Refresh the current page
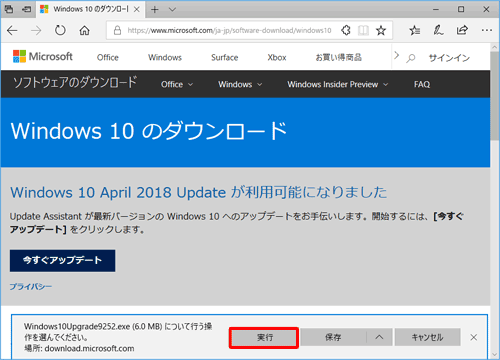This screenshot has height=360, width=500. click(x=60, y=31)
